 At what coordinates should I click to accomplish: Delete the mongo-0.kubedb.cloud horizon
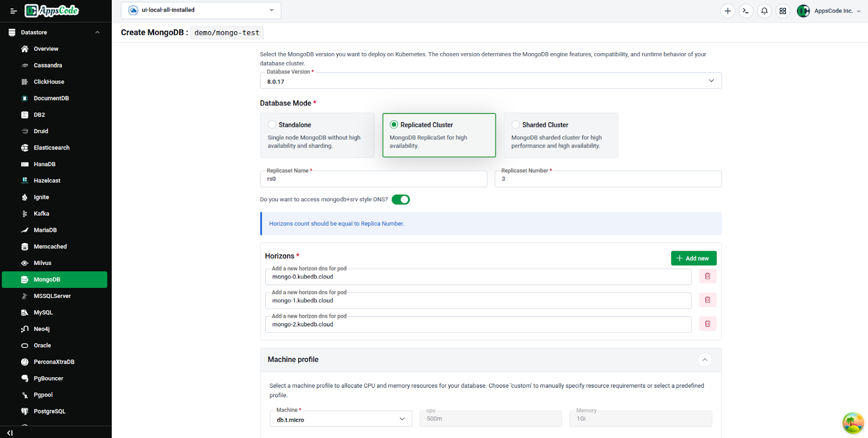pos(707,276)
